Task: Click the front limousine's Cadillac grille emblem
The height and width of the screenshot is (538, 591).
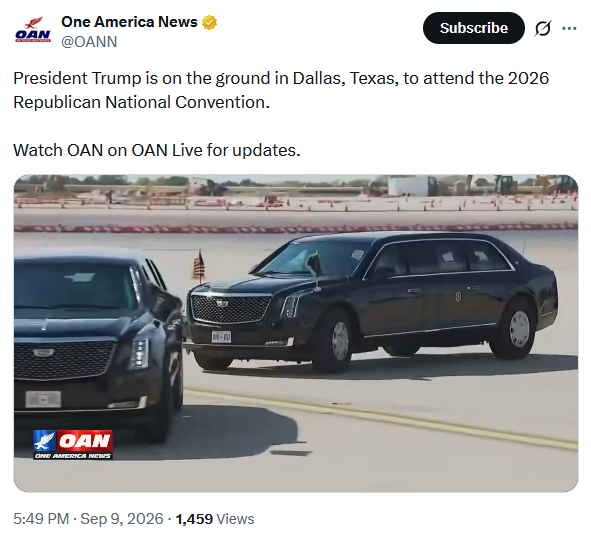Action: coord(44,353)
